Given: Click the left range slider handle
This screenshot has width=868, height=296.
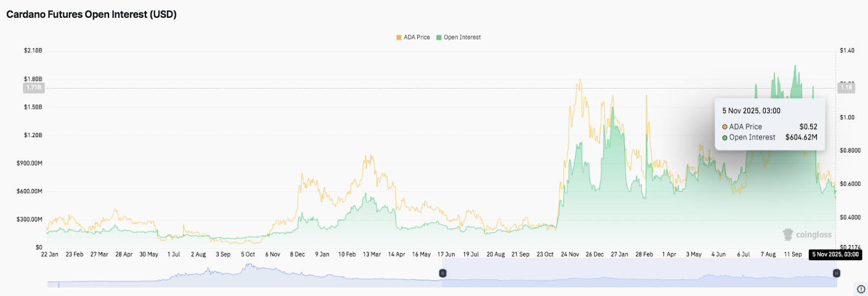Looking at the screenshot, I should pyautogui.click(x=442, y=273).
